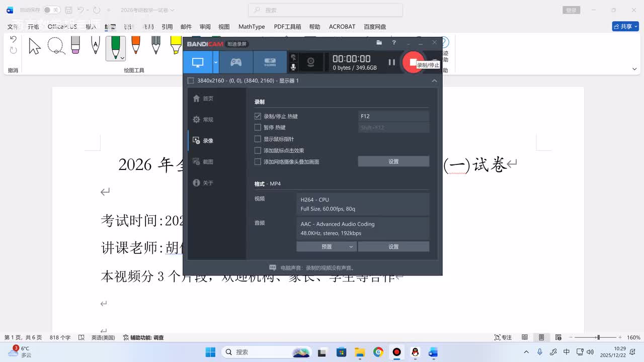Click Word zoom slider handle
The height and width of the screenshot is (362, 644).
click(x=598, y=337)
